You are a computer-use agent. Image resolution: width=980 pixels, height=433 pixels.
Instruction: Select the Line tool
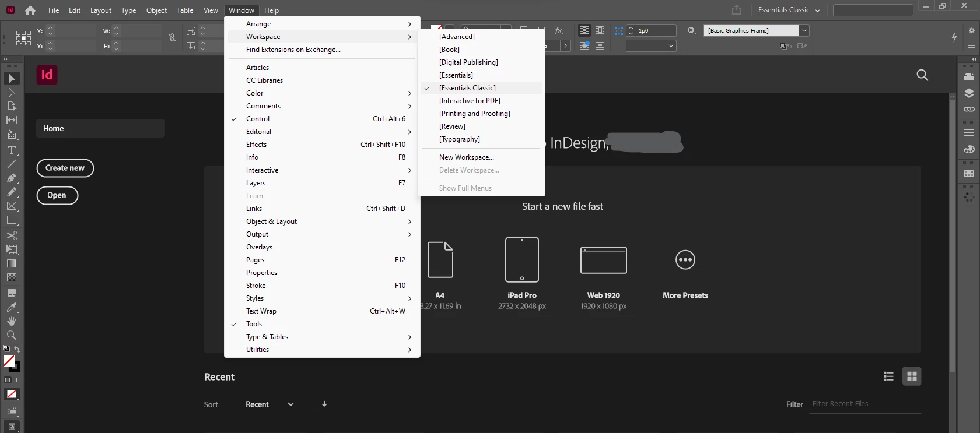pyautogui.click(x=11, y=164)
